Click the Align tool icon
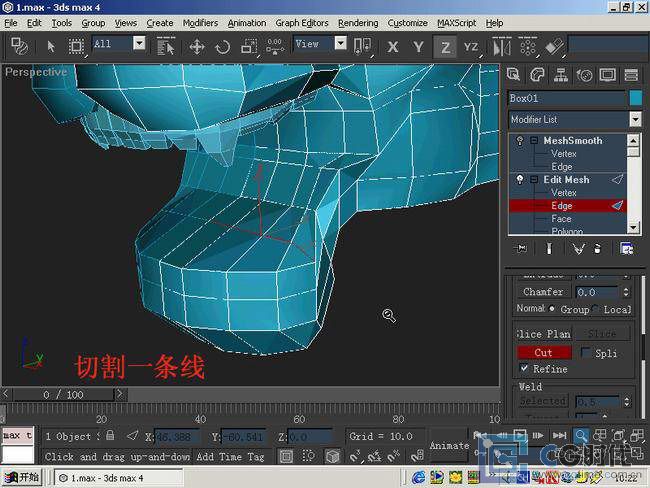Image resolution: width=650 pixels, height=488 pixels. pos(554,46)
